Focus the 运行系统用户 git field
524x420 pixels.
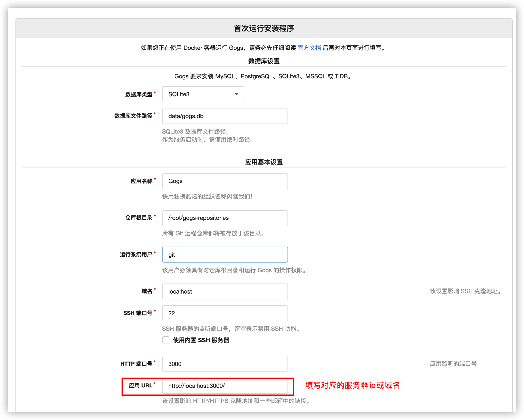pos(225,254)
